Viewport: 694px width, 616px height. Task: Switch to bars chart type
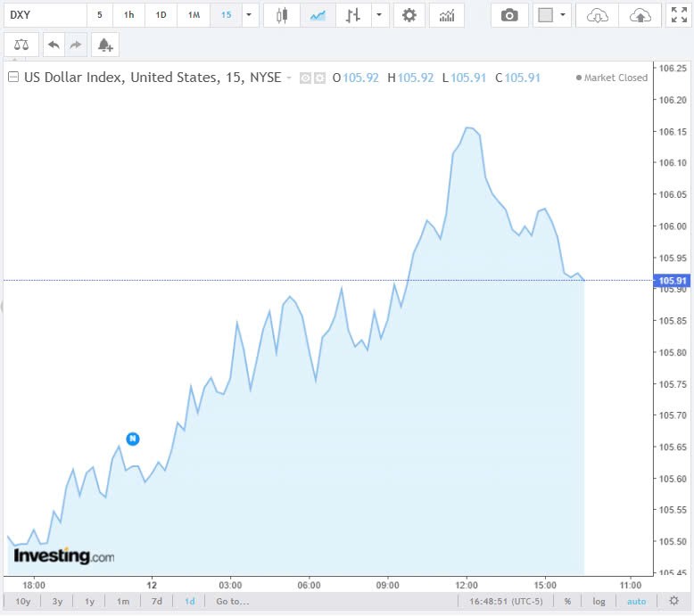[353, 15]
